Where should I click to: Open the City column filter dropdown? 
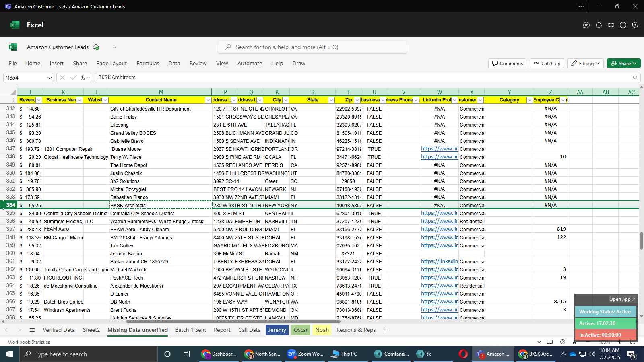coord(285,100)
